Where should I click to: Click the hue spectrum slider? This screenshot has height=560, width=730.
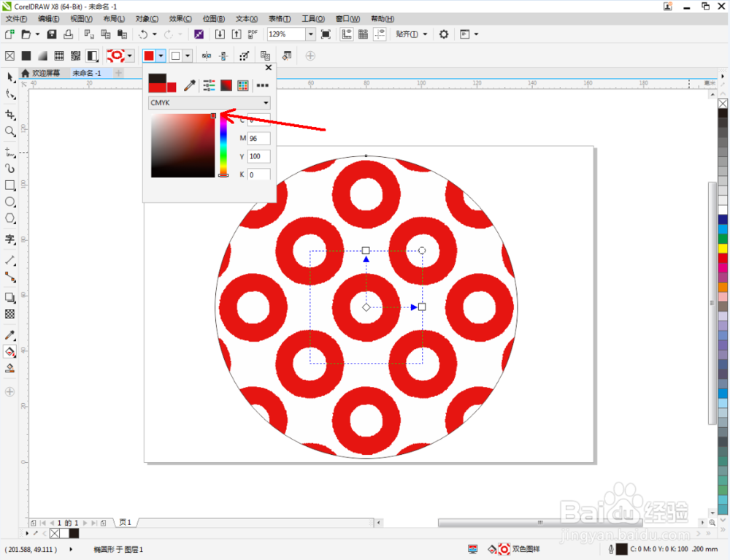point(223,145)
